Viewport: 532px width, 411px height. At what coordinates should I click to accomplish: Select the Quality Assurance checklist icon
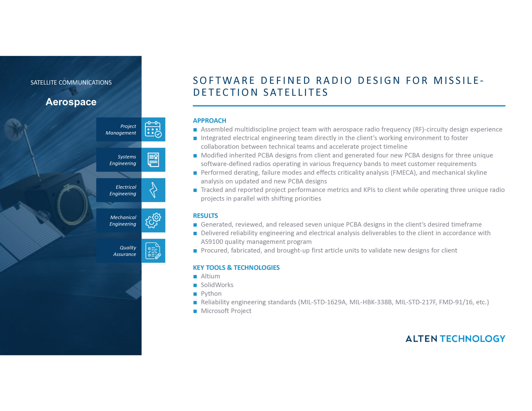click(153, 250)
